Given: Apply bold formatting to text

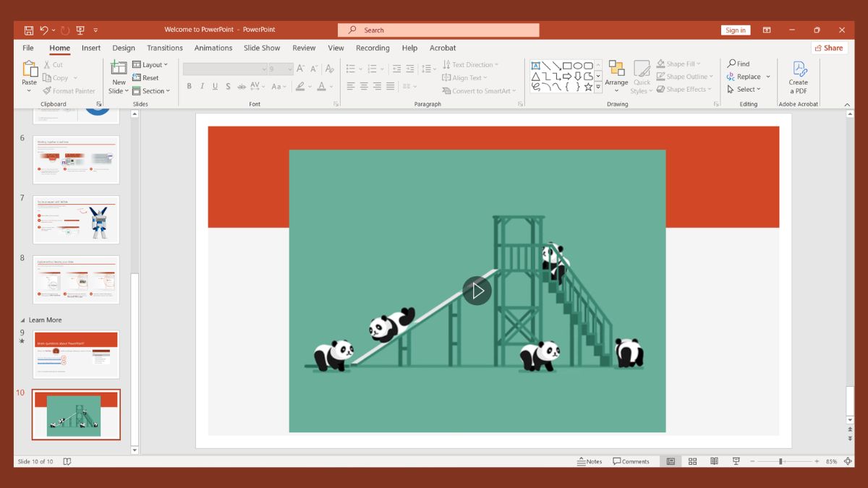Looking at the screenshot, I should click(x=189, y=85).
